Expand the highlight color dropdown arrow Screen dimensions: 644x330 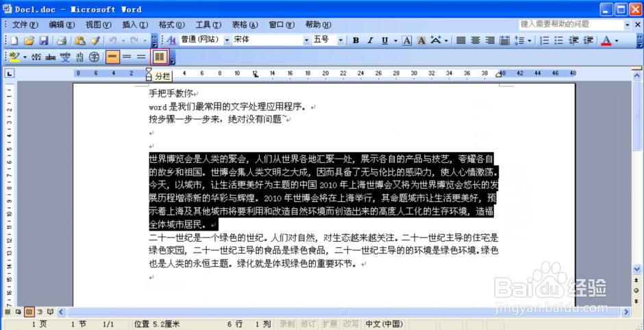(25, 57)
